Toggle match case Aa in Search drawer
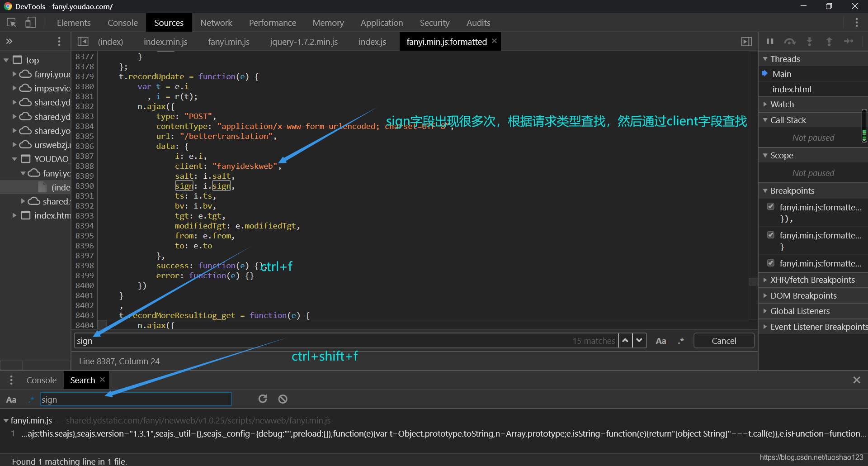 tap(11, 399)
